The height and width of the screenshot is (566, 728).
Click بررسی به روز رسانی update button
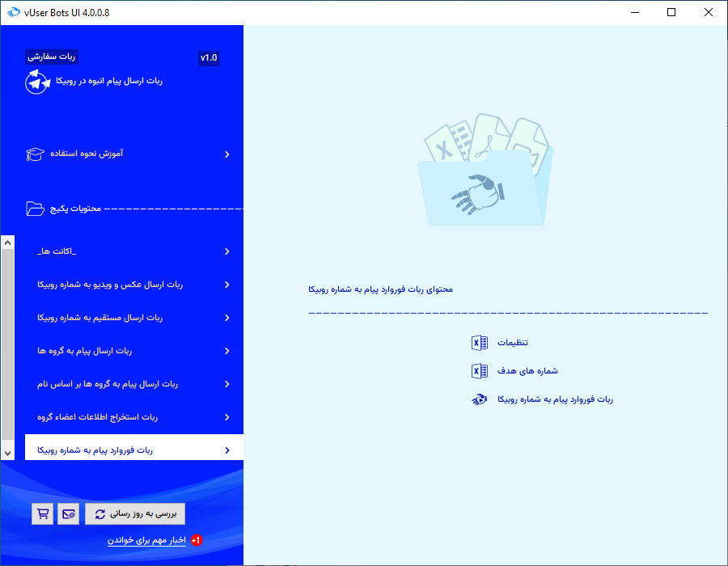(x=135, y=513)
